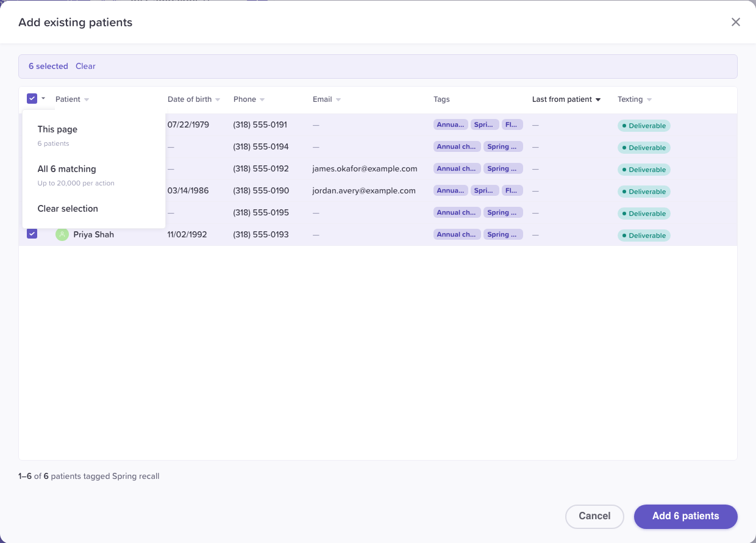The width and height of the screenshot is (756, 543).
Task: Uncheck the select-all checkbox in the table header
Action: tap(32, 98)
